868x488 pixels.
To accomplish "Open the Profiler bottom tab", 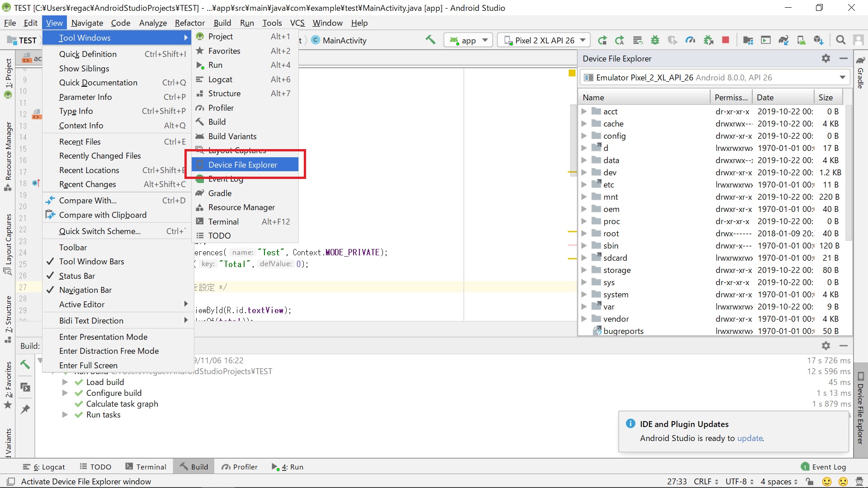I will pos(240,467).
